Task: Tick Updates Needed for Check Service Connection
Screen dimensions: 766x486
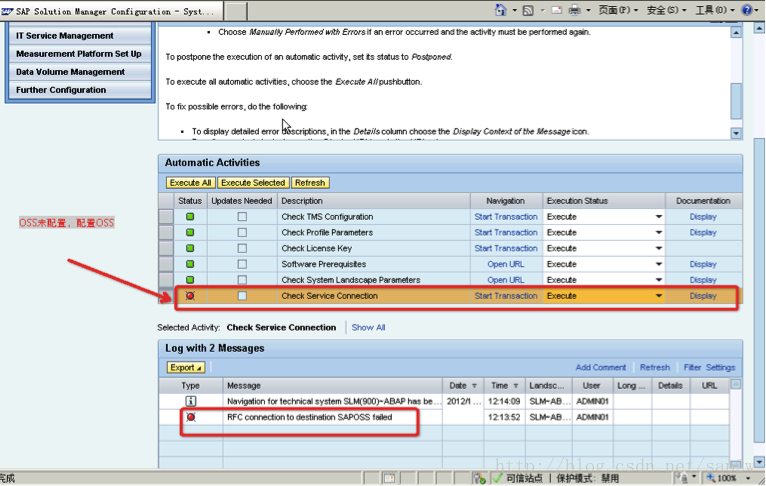Action: 242,296
